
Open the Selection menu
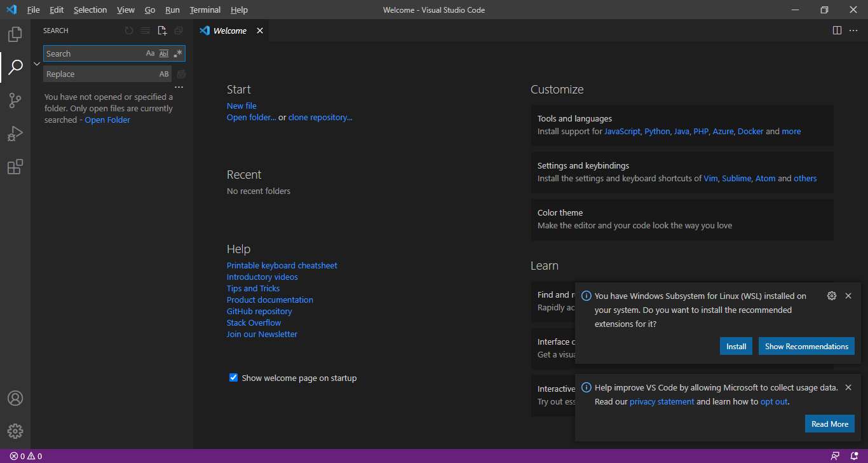pyautogui.click(x=90, y=10)
